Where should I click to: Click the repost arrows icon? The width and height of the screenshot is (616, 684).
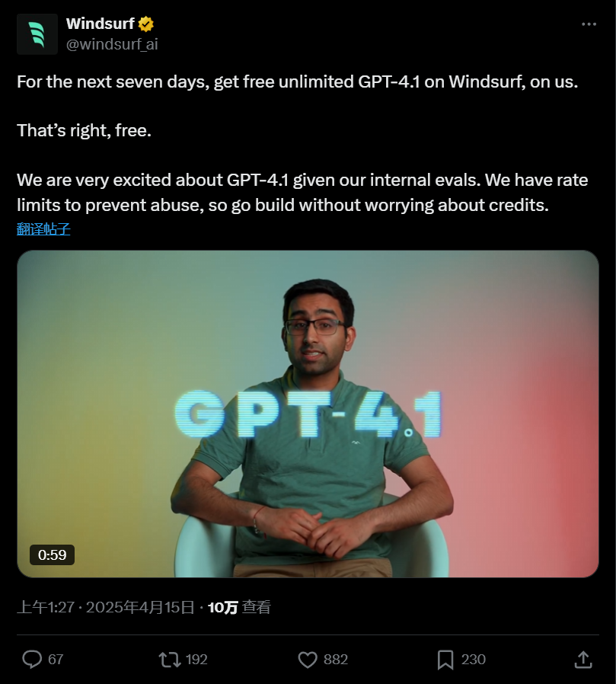click(x=170, y=659)
